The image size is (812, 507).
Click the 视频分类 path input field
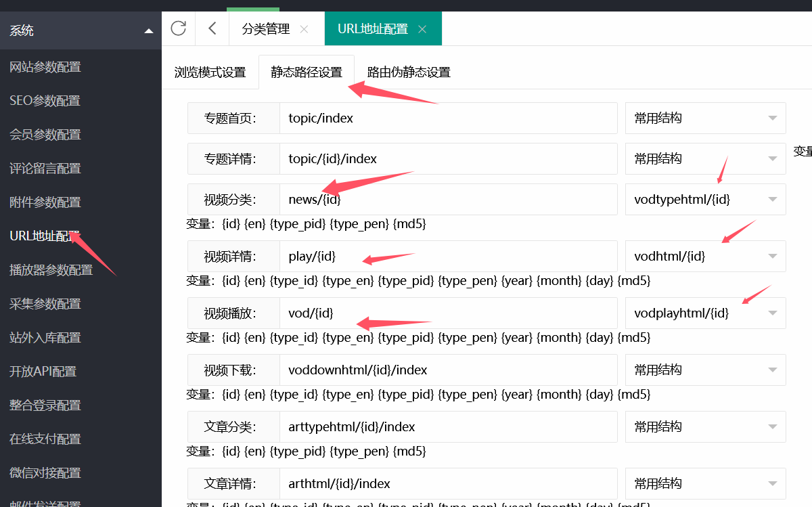pyautogui.click(x=448, y=200)
